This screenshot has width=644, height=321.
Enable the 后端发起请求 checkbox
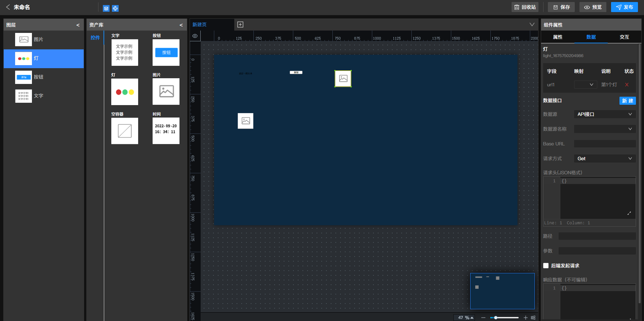pos(546,266)
